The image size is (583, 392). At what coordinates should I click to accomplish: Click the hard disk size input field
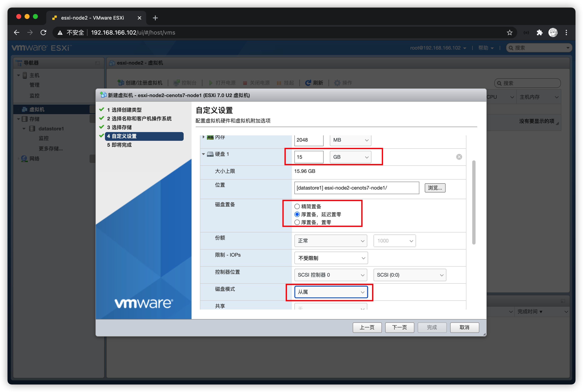(309, 157)
